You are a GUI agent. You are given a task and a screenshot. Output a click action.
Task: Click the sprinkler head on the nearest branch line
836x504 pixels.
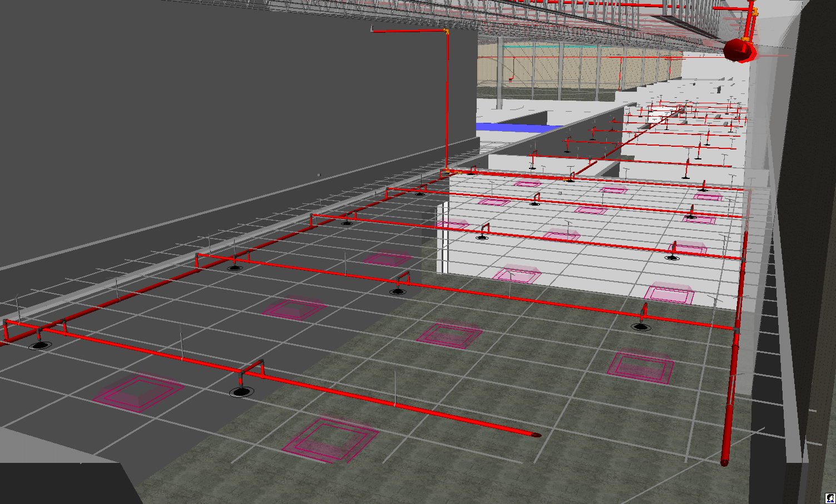click(241, 392)
